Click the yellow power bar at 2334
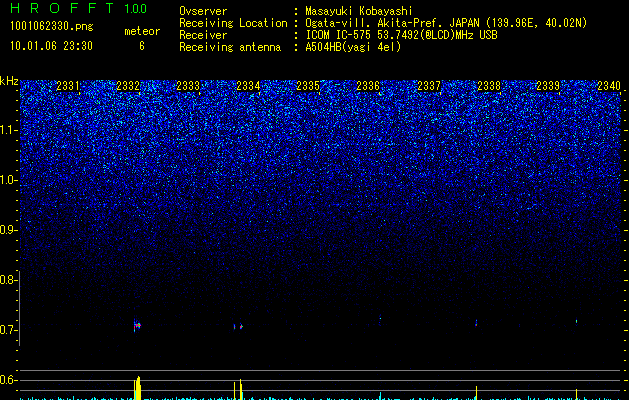The image size is (629, 400). tap(241, 389)
